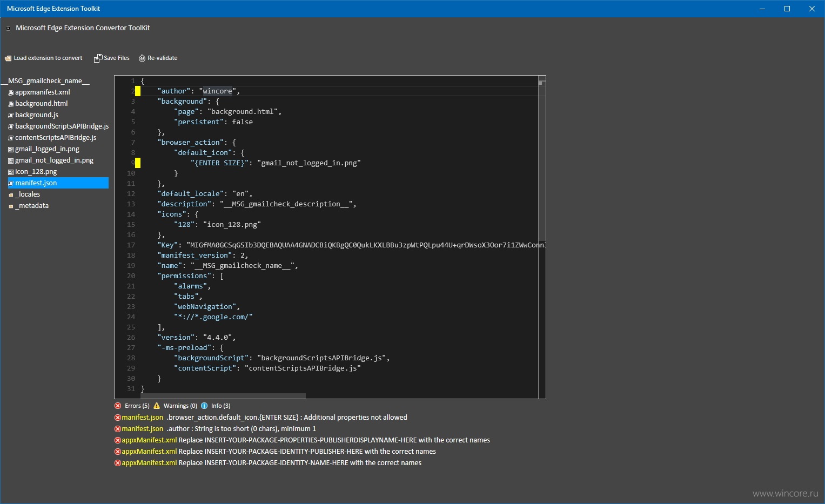The width and height of the screenshot is (825, 504).
Task: Click yellow marker on editor line 2
Action: pyautogui.click(x=138, y=91)
